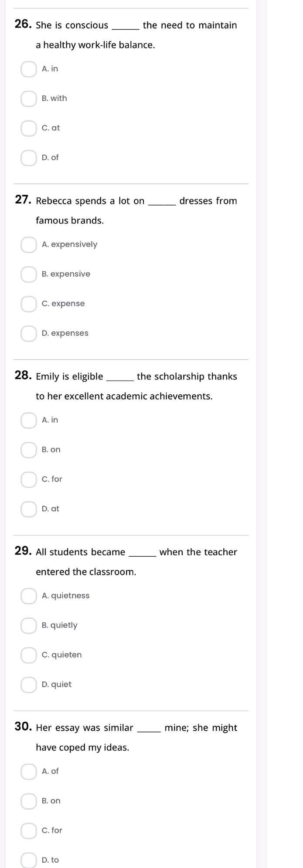Pick 'C. expense' in question 27
This screenshot has height=868, width=303.
(29, 304)
